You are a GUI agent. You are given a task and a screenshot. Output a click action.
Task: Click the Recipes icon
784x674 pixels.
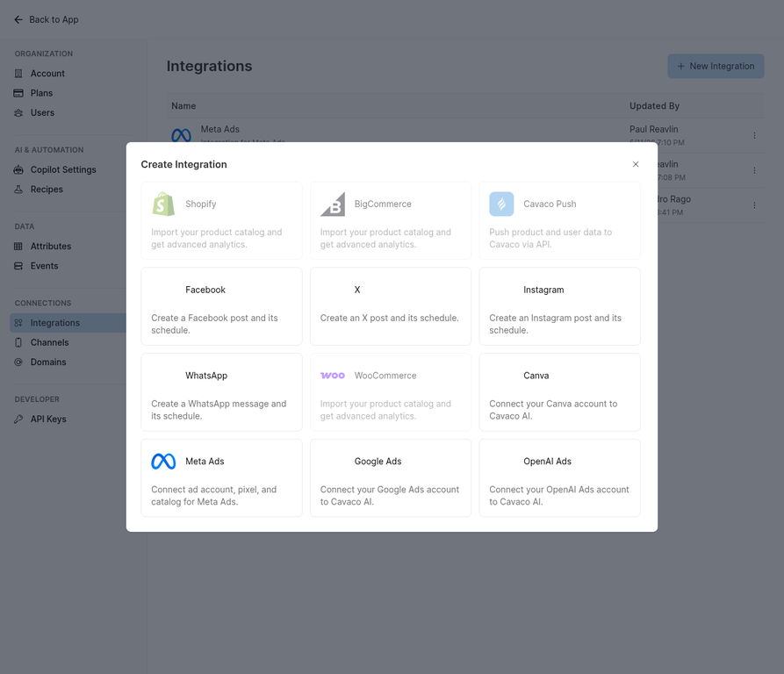tap(18, 190)
